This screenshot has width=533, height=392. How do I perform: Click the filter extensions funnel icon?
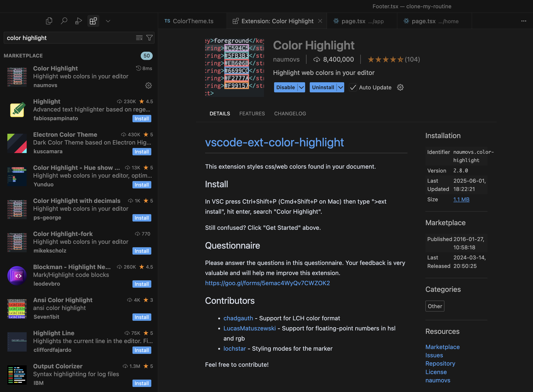click(x=149, y=38)
